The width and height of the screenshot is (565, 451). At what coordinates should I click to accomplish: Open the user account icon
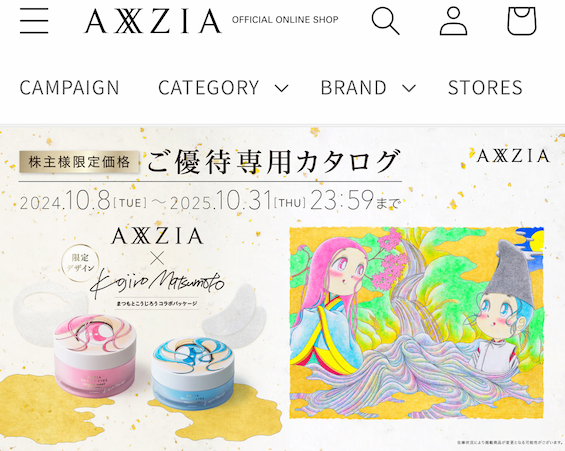[x=453, y=21]
